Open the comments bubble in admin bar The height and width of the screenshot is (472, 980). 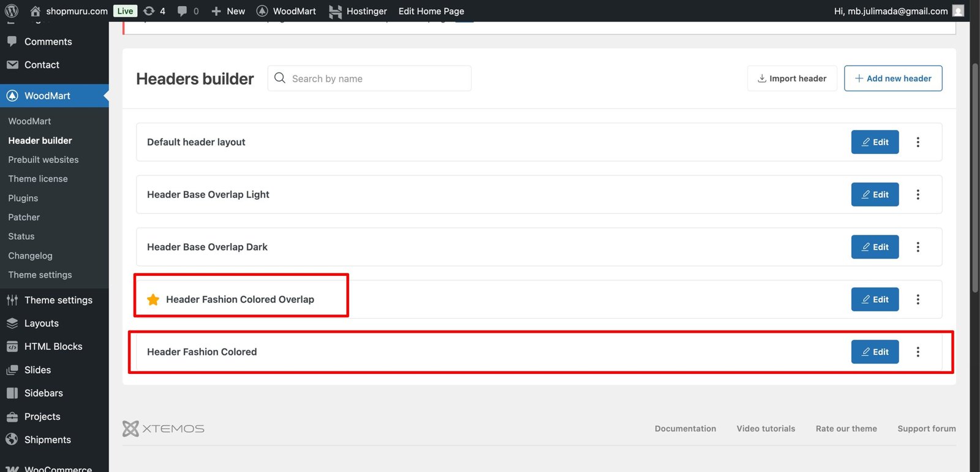click(183, 11)
